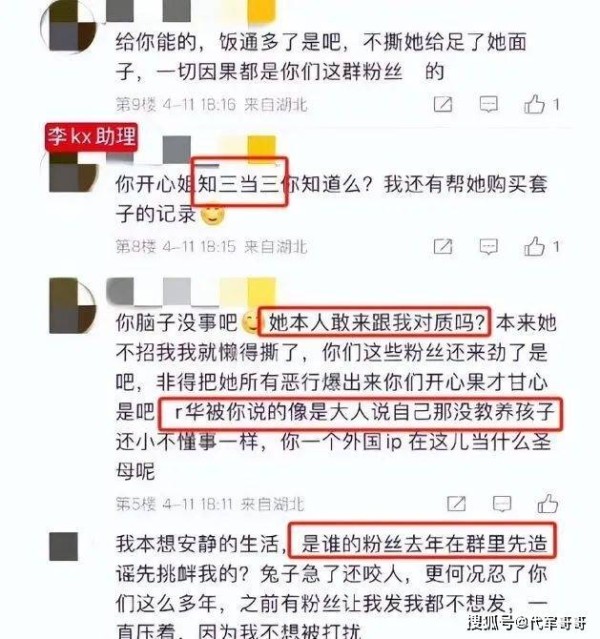Open avatar of the 第8楼 commenter

coord(73,173)
